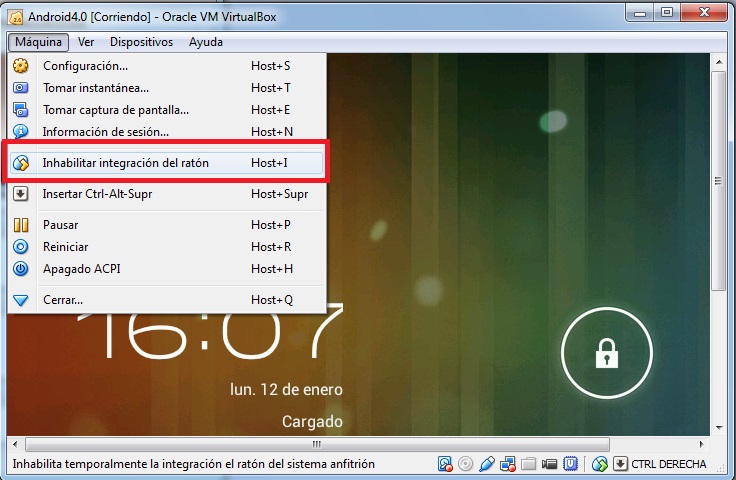Click the horizontal scrollbar thumb
736x480 pixels.
click(x=317, y=444)
